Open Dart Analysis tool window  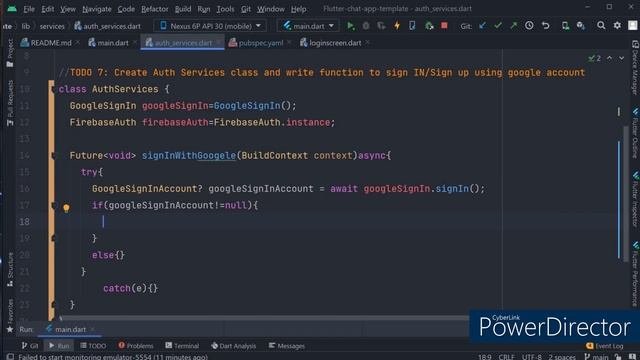pyautogui.click(x=233, y=346)
